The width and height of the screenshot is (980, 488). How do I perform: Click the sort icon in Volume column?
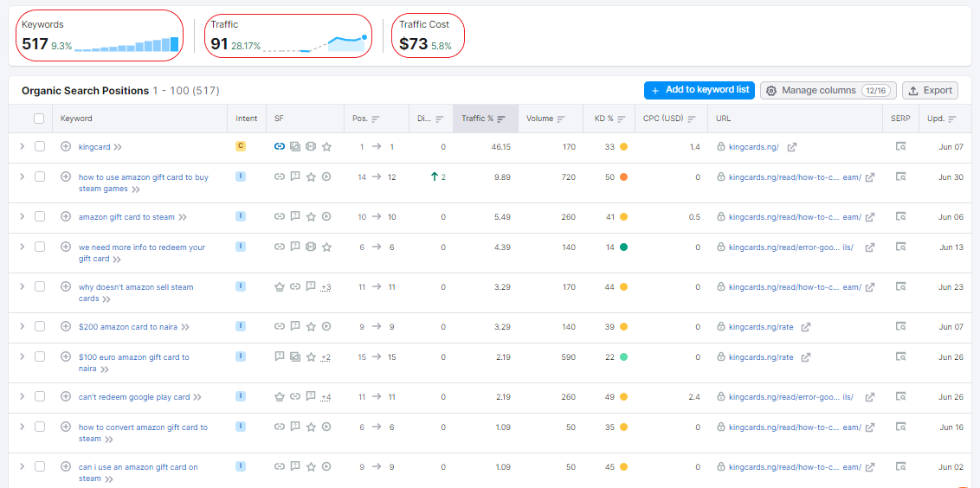pos(561,119)
